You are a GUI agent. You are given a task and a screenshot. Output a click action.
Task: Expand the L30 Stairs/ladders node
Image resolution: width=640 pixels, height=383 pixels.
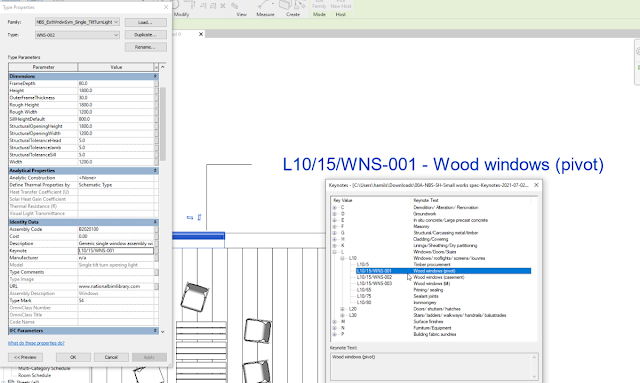tap(342, 316)
